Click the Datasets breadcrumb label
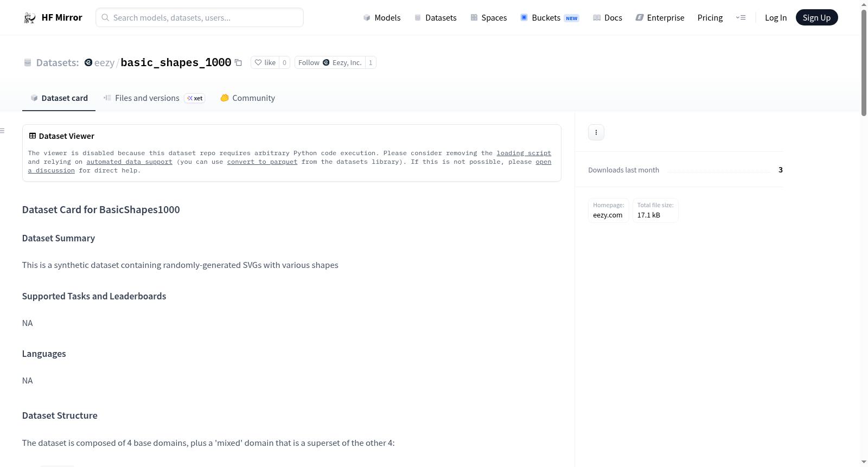The image size is (868, 467). [x=58, y=62]
